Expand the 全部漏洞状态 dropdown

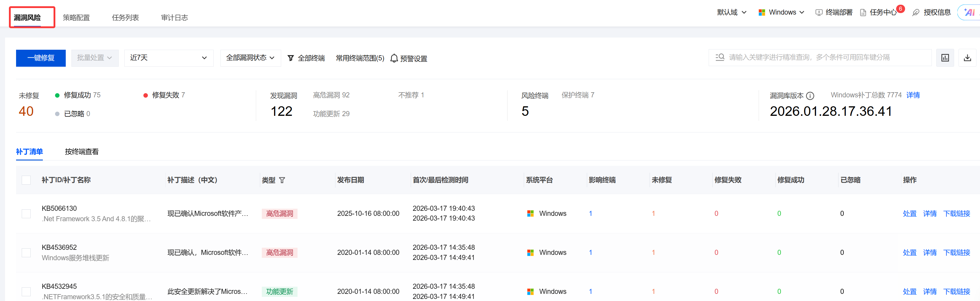[x=250, y=58]
